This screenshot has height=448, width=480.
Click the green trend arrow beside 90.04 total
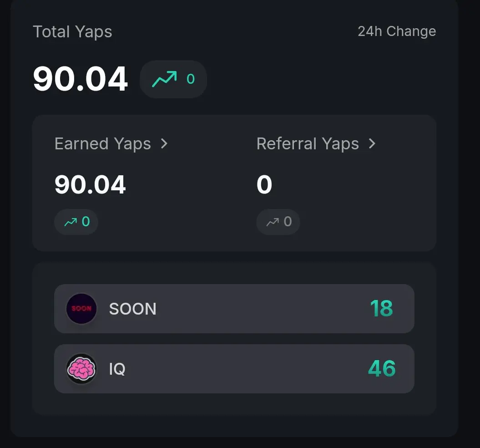164,79
